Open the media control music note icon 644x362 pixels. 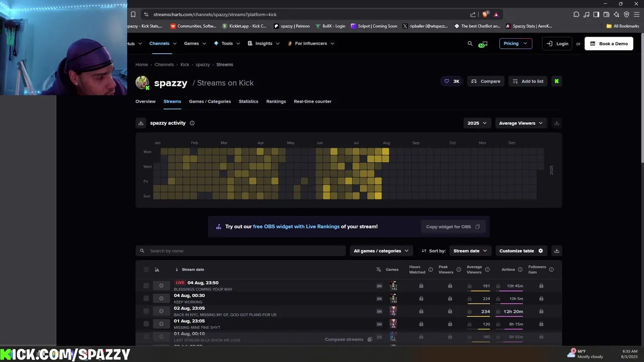pos(586,15)
